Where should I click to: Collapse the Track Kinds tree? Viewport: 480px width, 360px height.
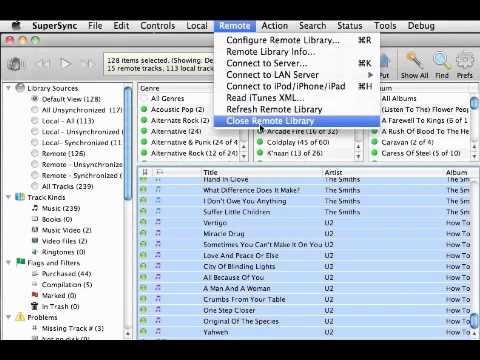click(x=9, y=197)
